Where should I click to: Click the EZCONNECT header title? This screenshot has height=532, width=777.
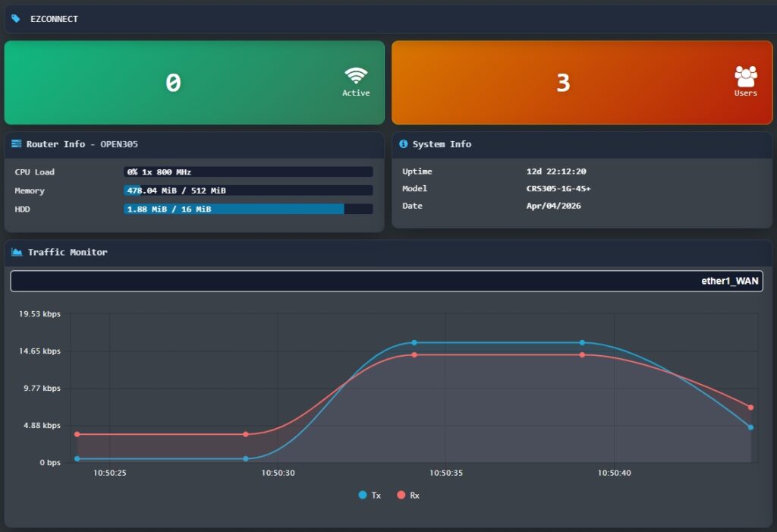54,19
